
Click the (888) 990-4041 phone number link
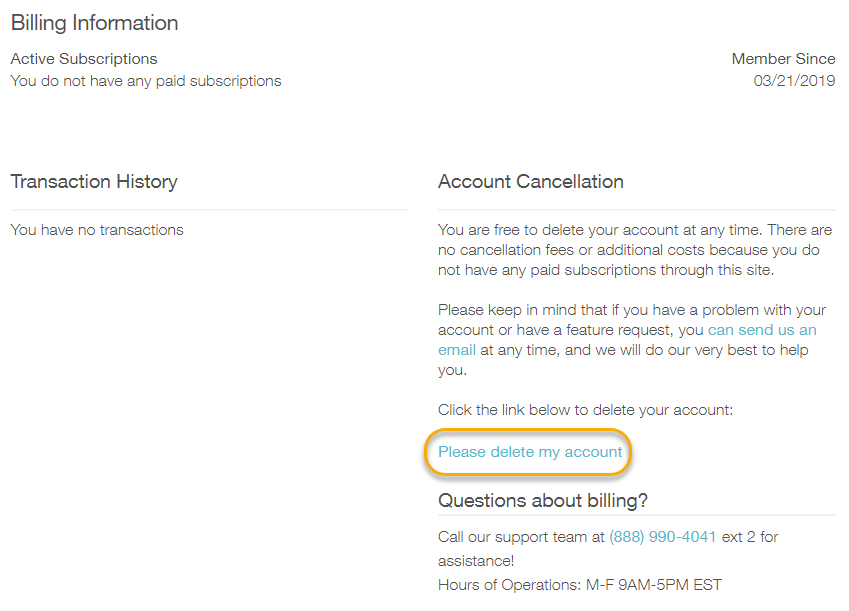(662, 537)
